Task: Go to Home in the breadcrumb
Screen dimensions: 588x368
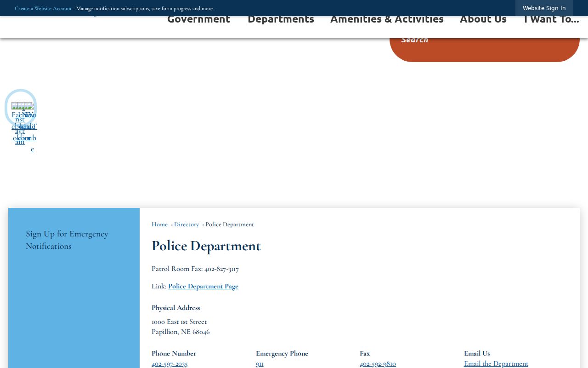Action: tap(159, 224)
